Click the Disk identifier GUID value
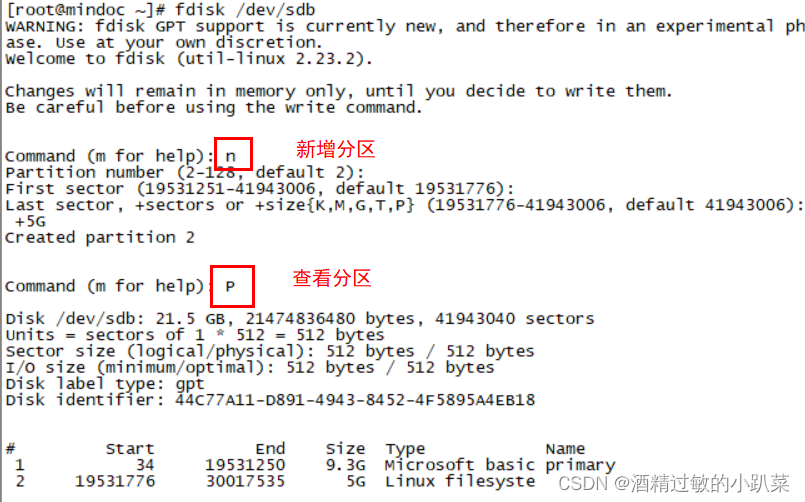805x502 pixels. (x=355, y=400)
